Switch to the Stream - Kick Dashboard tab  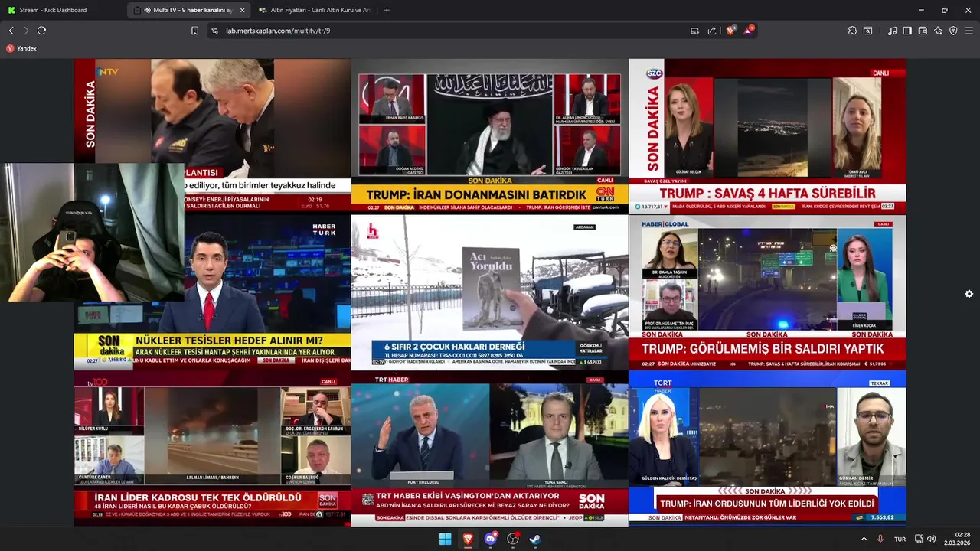coord(64,10)
